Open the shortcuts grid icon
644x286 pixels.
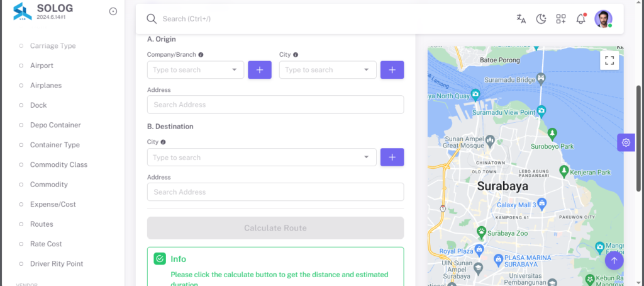pyautogui.click(x=560, y=18)
